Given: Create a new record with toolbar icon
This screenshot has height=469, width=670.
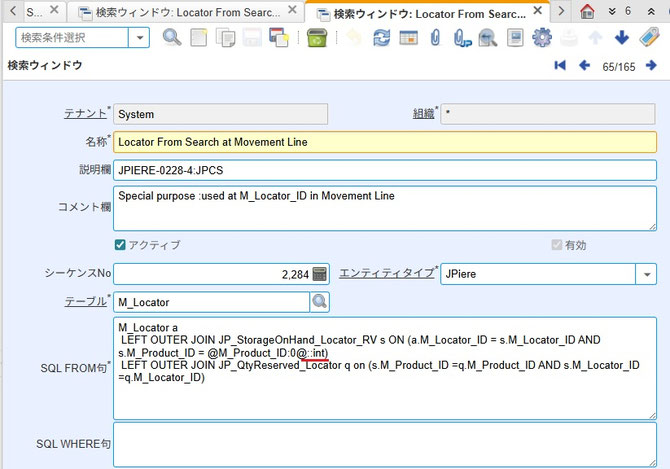Looking at the screenshot, I should [x=199, y=38].
